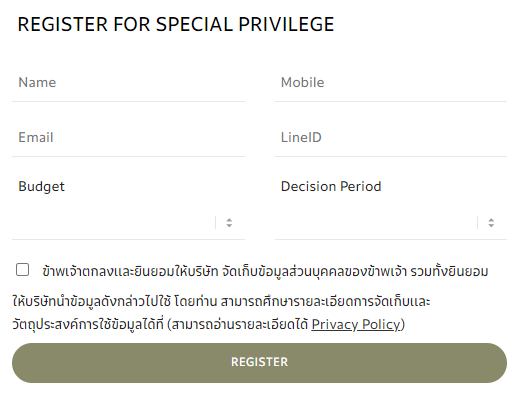The height and width of the screenshot is (394, 520).
Task: Tick the data consent checkbox
Action: [22, 270]
